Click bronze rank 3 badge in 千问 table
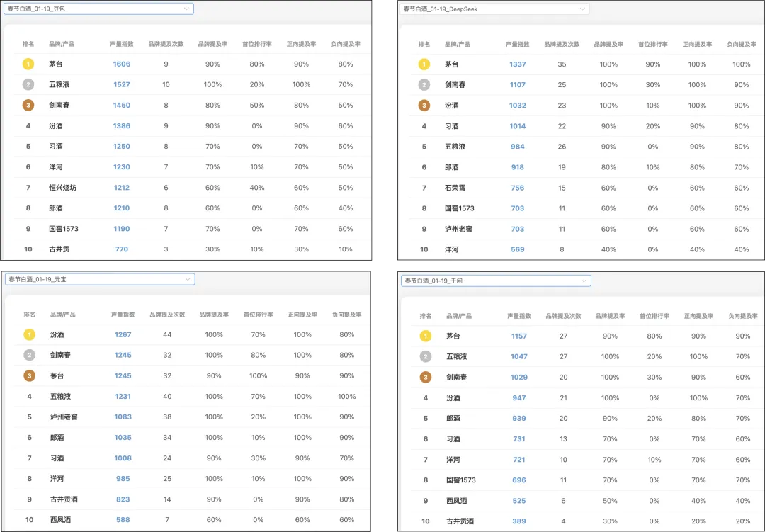765x532 pixels. tap(426, 378)
